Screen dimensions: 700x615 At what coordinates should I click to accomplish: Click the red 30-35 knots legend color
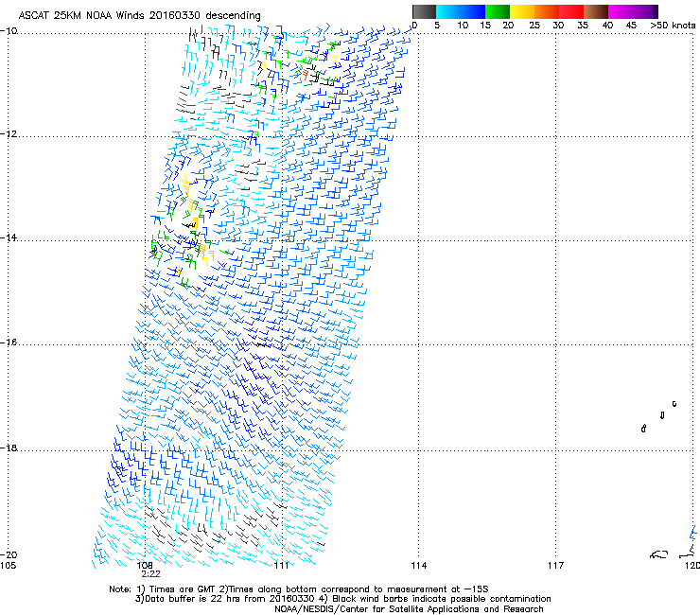[x=571, y=11]
